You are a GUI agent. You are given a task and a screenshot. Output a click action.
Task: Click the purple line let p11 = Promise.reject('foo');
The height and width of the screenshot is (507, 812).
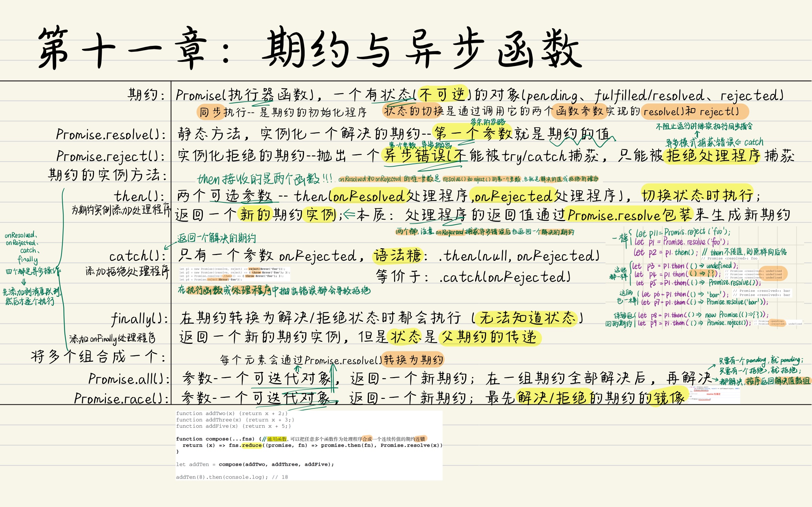(683, 233)
